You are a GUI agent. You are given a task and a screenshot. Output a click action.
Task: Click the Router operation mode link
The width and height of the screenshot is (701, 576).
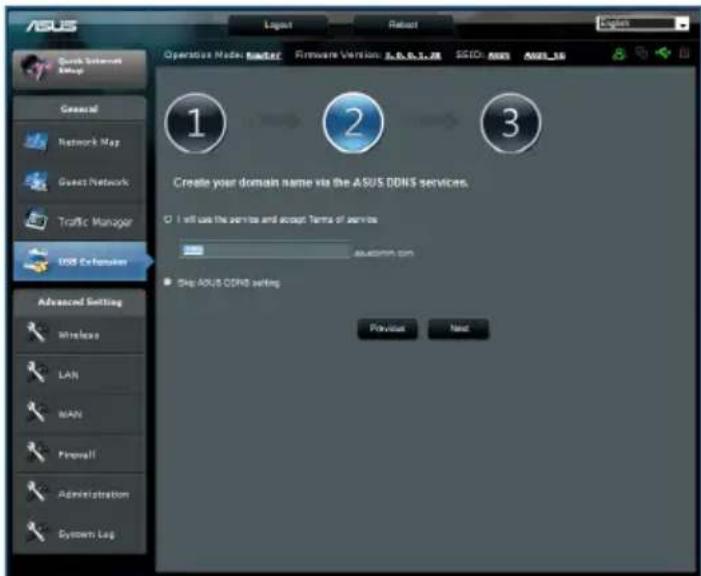[x=264, y=55]
